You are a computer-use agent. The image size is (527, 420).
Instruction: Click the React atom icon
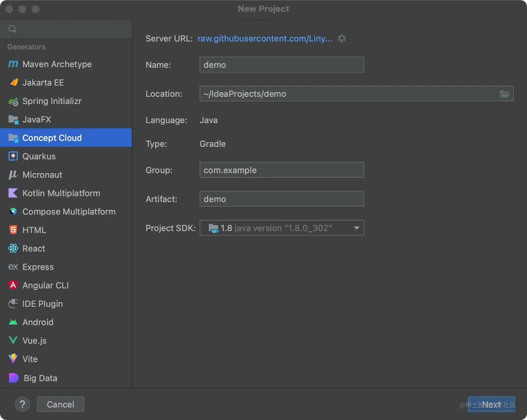point(13,248)
